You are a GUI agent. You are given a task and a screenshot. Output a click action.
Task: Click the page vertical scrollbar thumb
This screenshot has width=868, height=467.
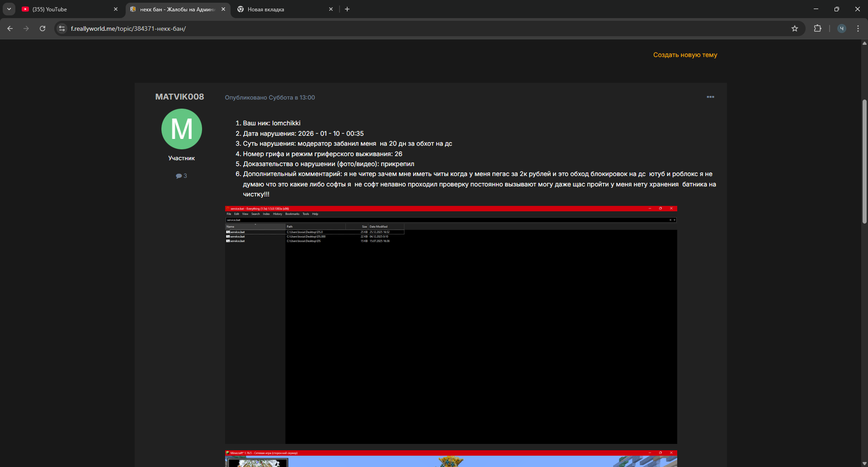coord(864,161)
